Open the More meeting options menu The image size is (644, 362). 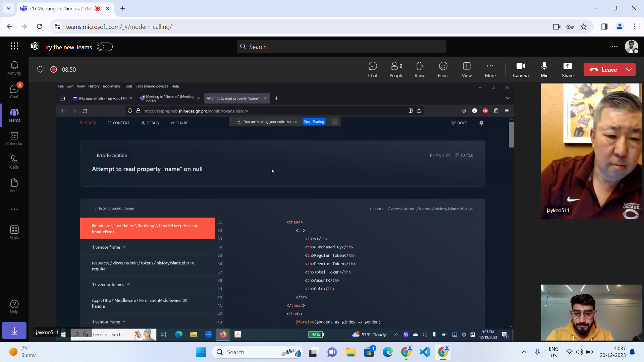click(x=490, y=69)
